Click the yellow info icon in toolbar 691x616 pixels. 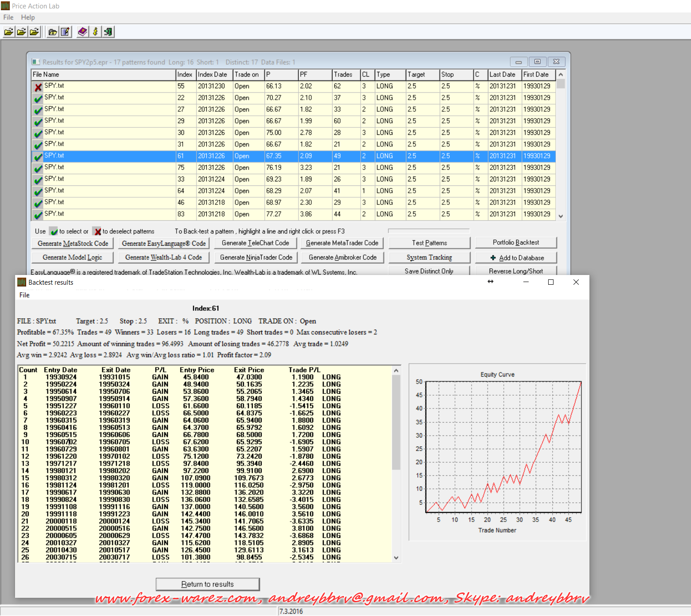[x=95, y=32]
